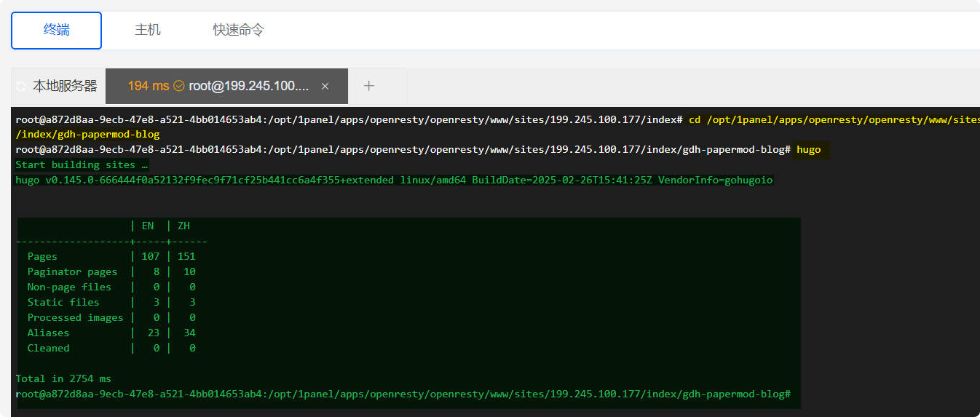Click the yellow cd command text
The image size is (980, 417).
coord(830,119)
